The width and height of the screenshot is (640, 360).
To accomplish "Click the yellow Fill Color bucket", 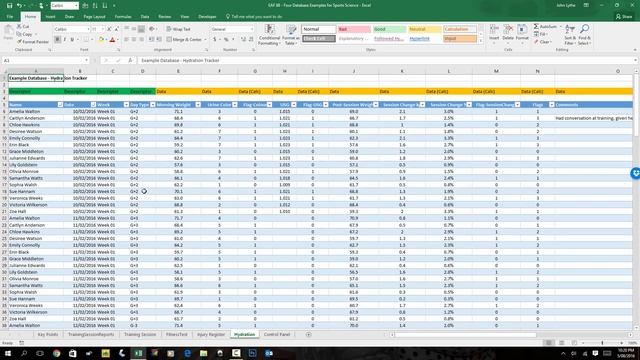I will pyautogui.click(x=101, y=40).
